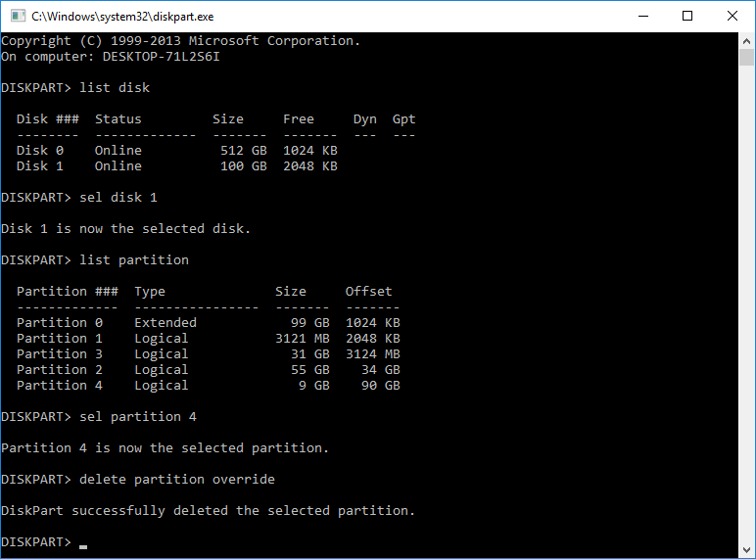Click the 'Disk 0' row label
Screen dimensions: 756x559
[x=40, y=151]
